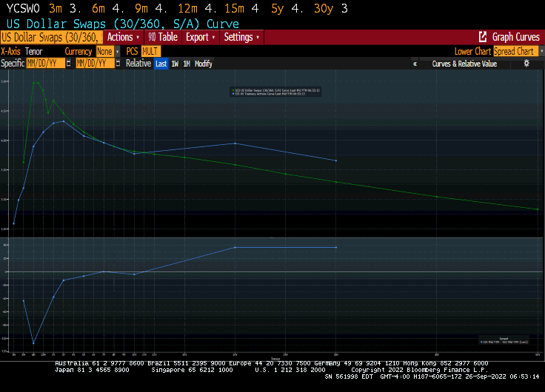Change the Lower Chart Spread Chart dropdown

click(x=516, y=52)
